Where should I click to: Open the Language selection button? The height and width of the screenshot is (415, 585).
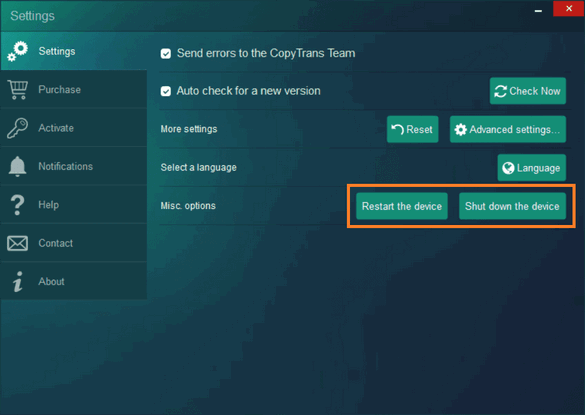click(x=532, y=168)
